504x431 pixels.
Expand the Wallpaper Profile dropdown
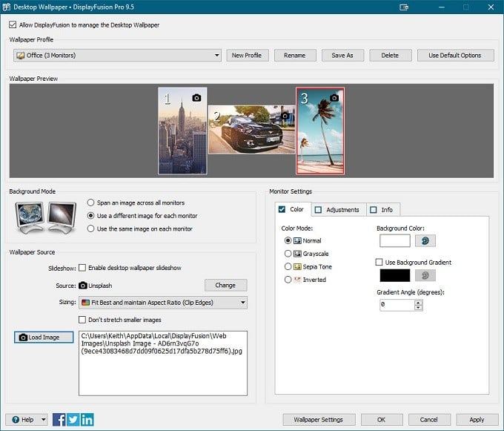tap(216, 55)
